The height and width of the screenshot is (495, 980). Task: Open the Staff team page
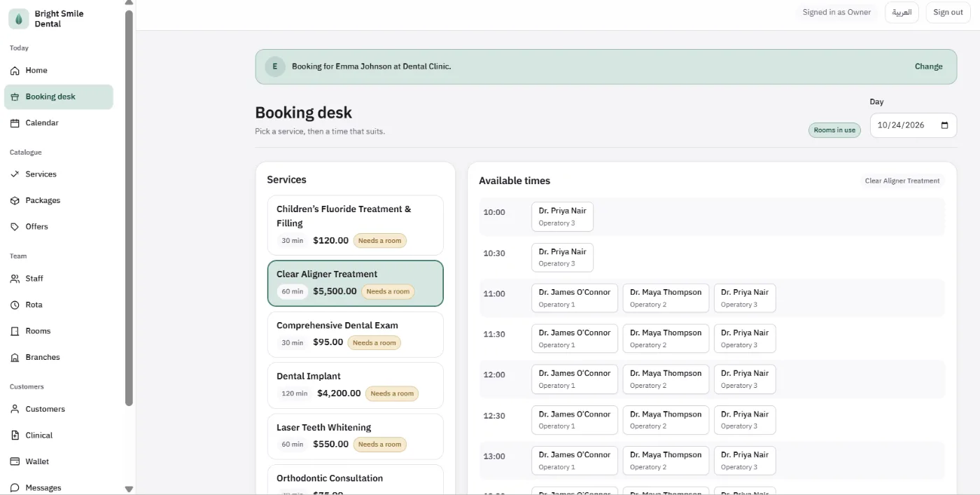59,279
